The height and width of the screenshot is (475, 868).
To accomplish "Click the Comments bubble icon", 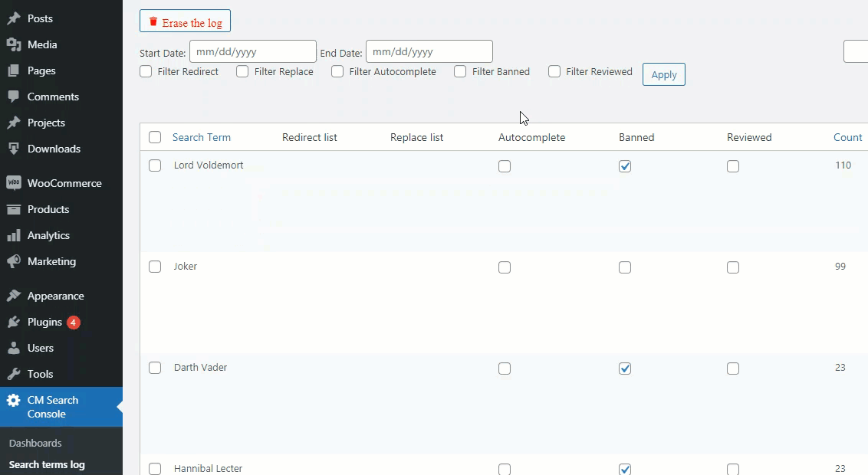I will (x=14, y=97).
